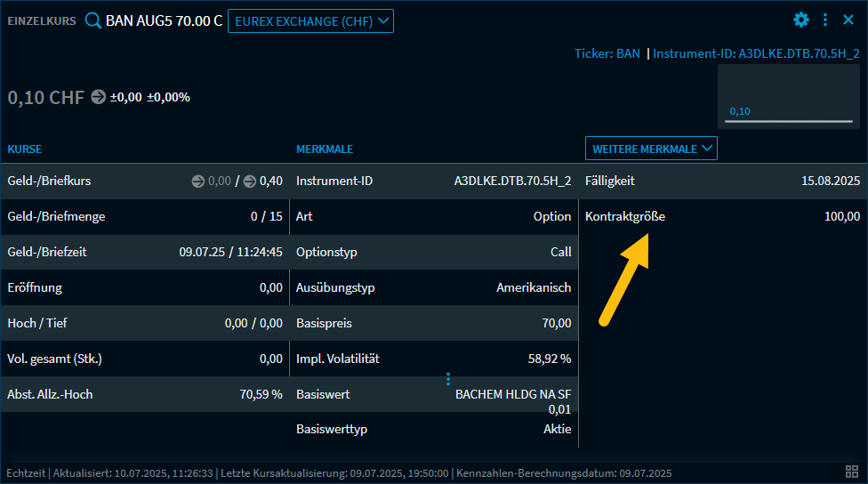Expand the WEITERE MERKMALE dropdown
Image resolution: width=868 pixels, height=484 pixels.
coord(651,149)
